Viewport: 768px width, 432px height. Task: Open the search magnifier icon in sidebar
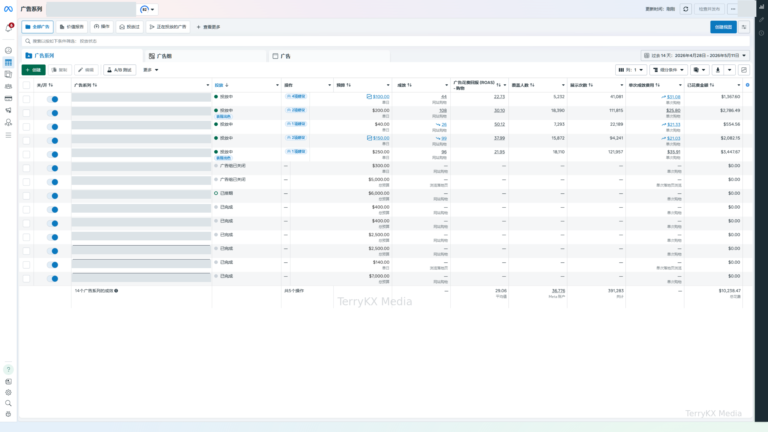click(x=8, y=403)
